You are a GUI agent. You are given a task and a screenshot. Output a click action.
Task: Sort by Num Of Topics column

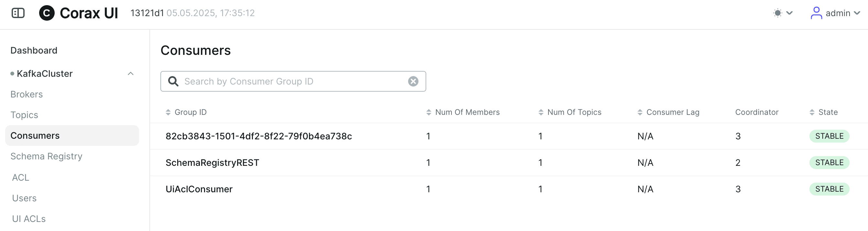pyautogui.click(x=570, y=112)
